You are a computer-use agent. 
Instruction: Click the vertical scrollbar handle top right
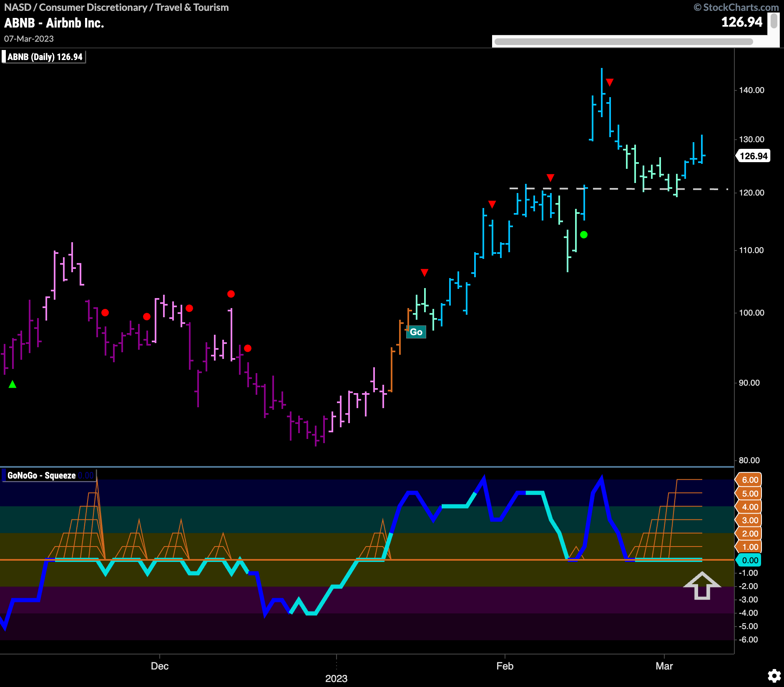pyautogui.click(x=774, y=21)
